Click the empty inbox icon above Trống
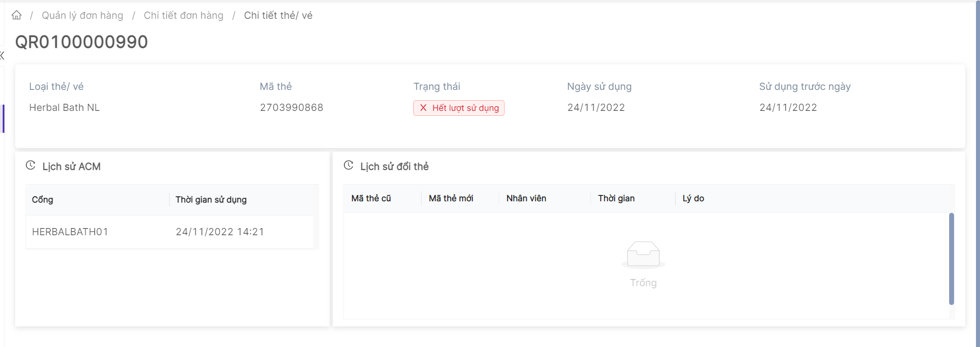980x347 pixels. tap(643, 254)
